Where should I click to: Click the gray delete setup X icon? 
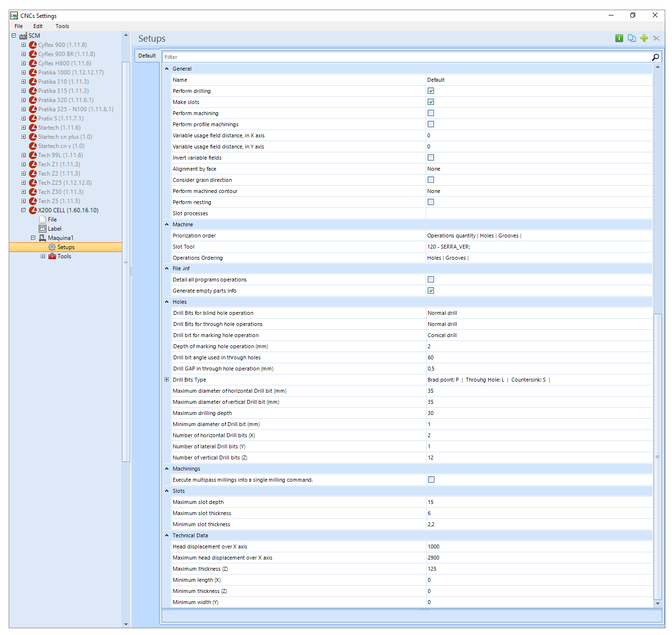657,38
